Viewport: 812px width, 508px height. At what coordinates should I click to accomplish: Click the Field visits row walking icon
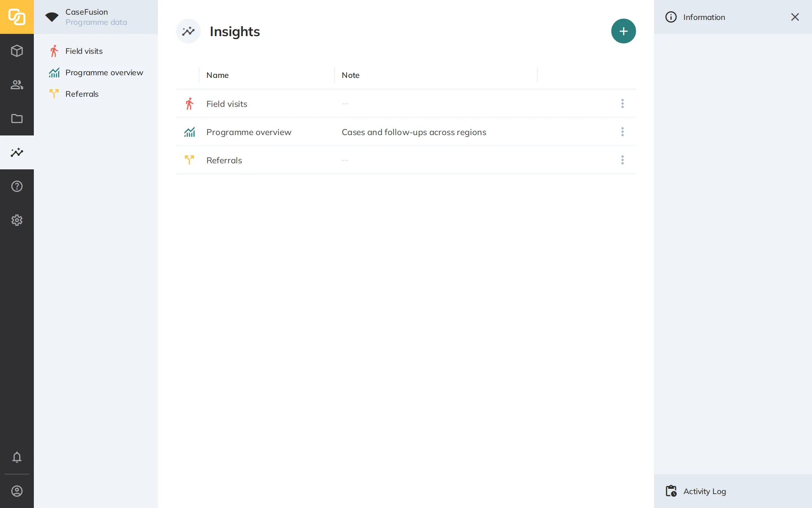click(189, 104)
